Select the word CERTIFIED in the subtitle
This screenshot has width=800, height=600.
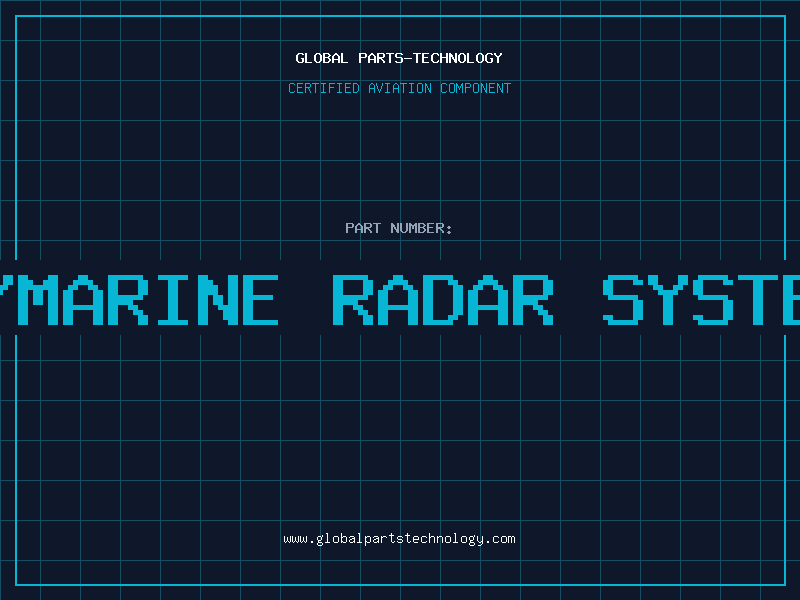point(324,88)
